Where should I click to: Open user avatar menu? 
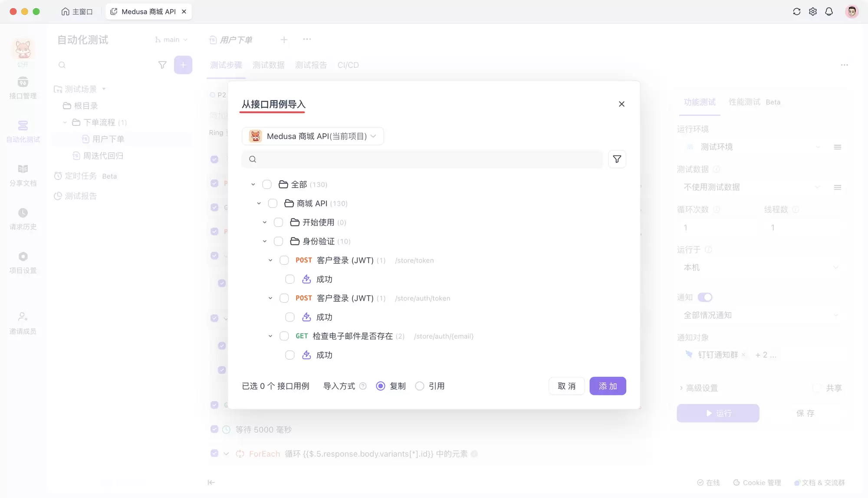pyautogui.click(x=852, y=12)
